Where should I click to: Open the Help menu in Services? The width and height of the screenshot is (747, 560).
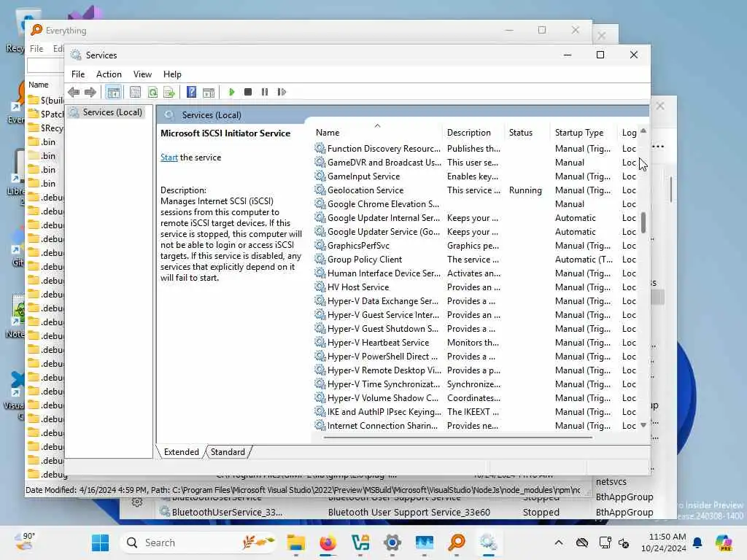tap(172, 74)
